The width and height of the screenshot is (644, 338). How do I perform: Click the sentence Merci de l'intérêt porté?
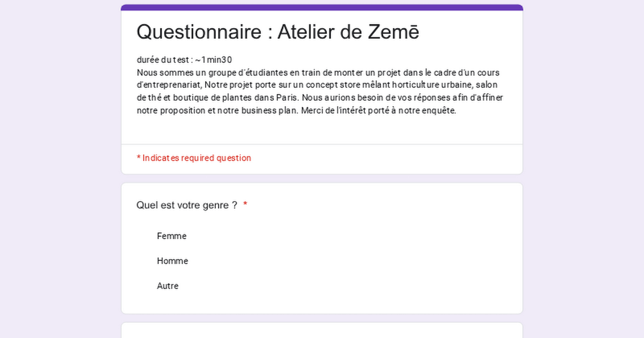[x=378, y=111]
